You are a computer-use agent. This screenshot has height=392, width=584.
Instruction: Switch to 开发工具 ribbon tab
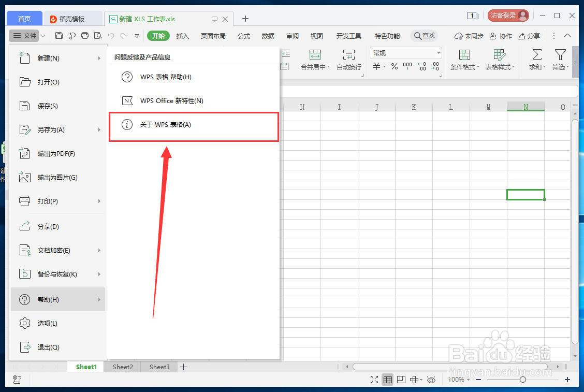(x=348, y=36)
